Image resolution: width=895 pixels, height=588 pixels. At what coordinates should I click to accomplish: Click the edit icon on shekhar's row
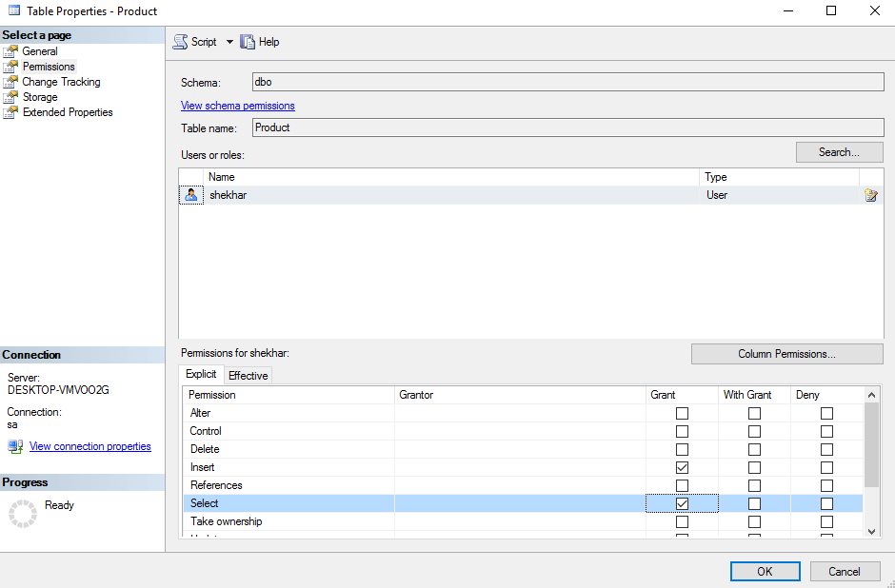click(x=870, y=194)
